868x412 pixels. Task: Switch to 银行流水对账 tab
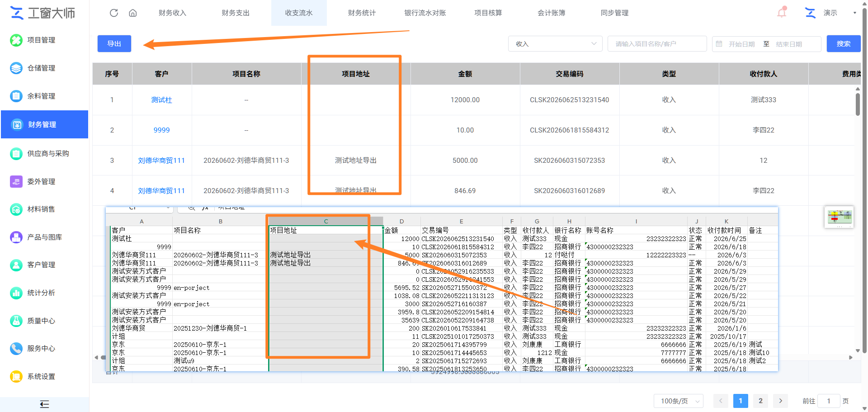(x=425, y=13)
